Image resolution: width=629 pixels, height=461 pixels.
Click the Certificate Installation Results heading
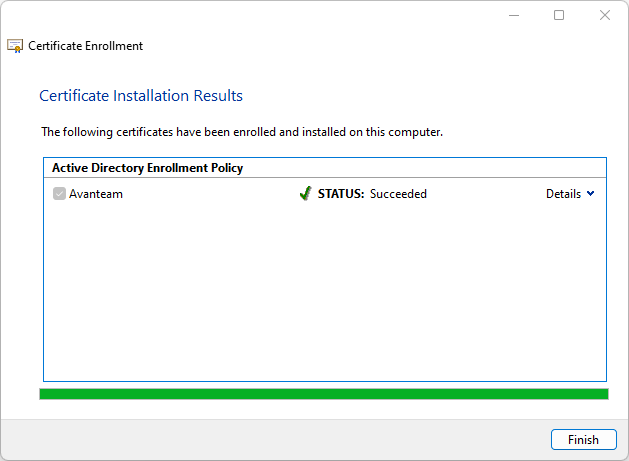click(141, 96)
